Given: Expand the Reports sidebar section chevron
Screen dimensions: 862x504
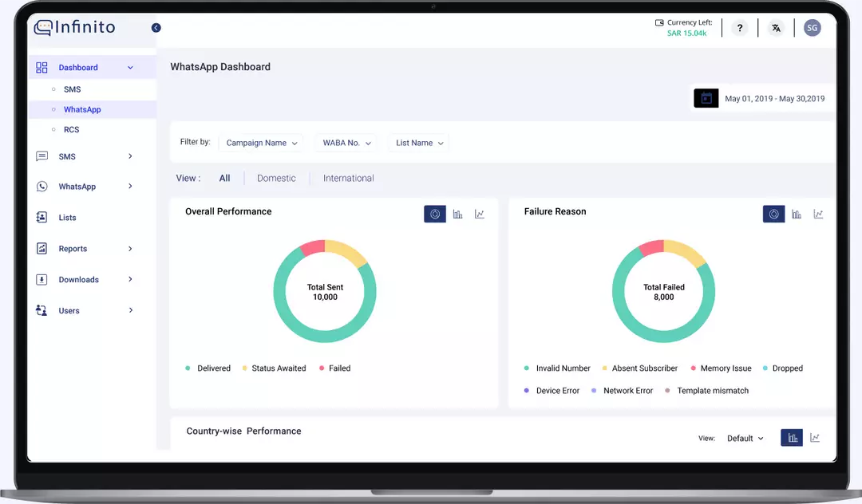Looking at the screenshot, I should (x=130, y=249).
